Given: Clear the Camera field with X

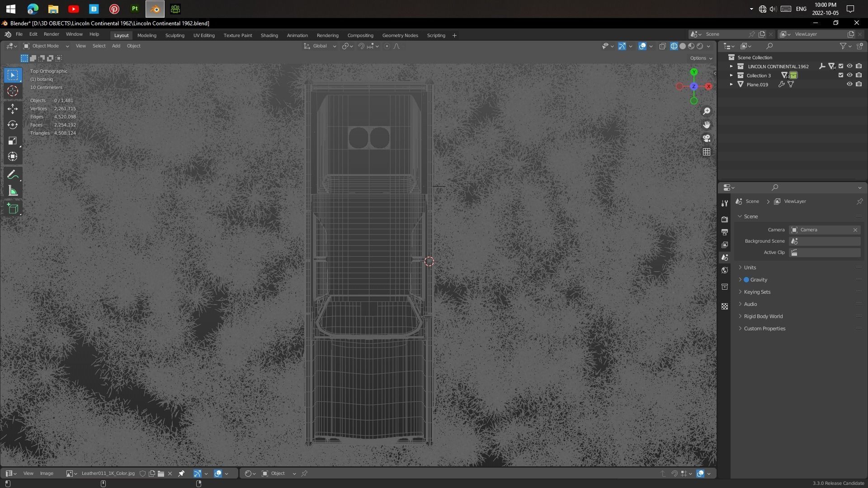Looking at the screenshot, I should pos(855,230).
